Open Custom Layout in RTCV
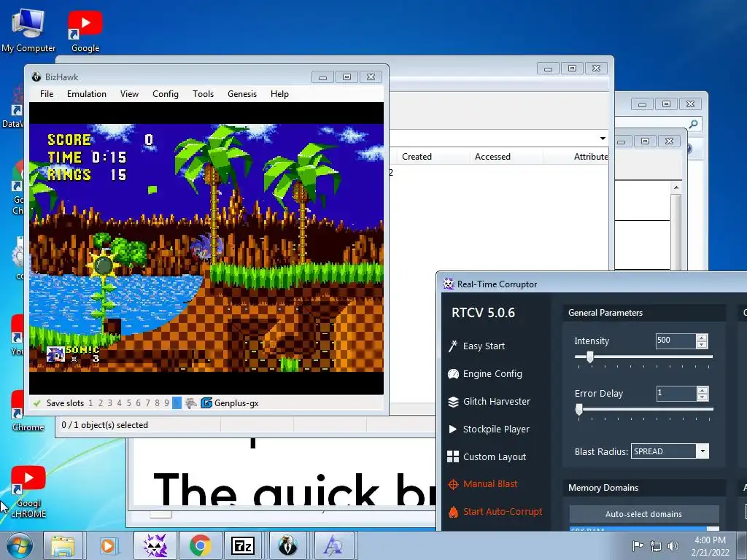Screen dimensions: 747x560 (x=487, y=456)
